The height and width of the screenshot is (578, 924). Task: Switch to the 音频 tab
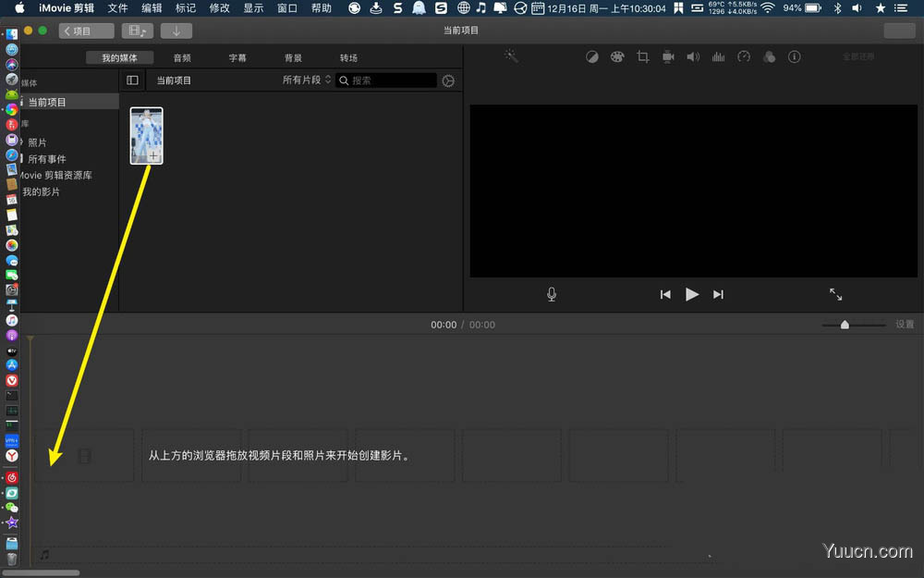tap(182, 57)
